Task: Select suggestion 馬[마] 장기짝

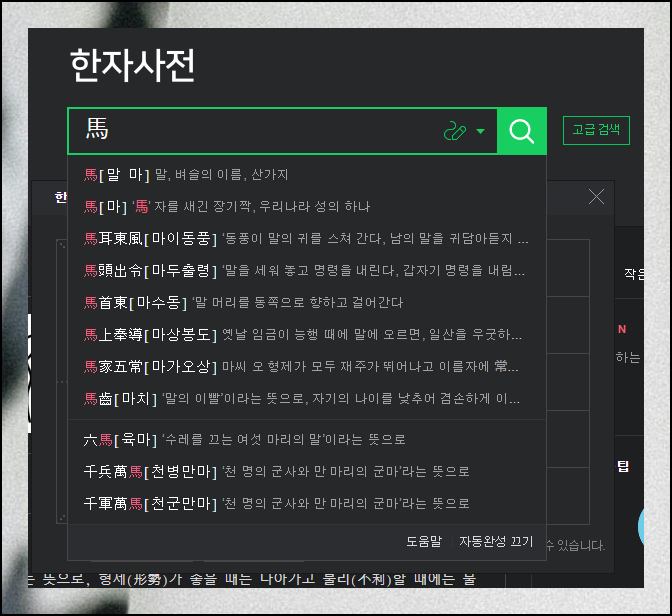Action: pyautogui.click(x=307, y=207)
